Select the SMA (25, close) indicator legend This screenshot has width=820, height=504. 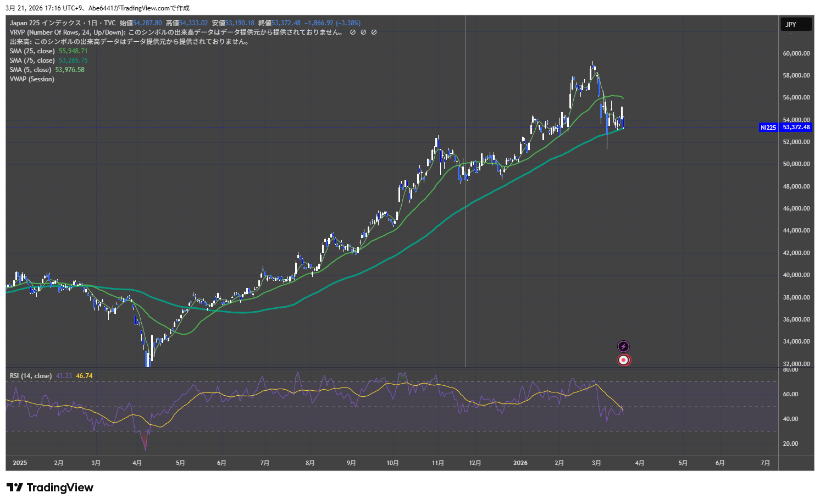coord(32,51)
